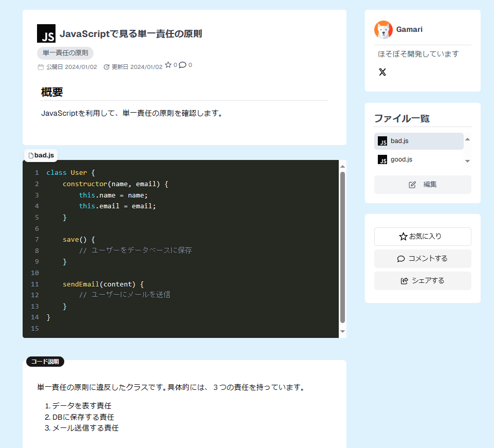The width and height of the screenshot is (494, 448).
Task: Click the refresh icon beside 更新日
Action: coord(106,67)
